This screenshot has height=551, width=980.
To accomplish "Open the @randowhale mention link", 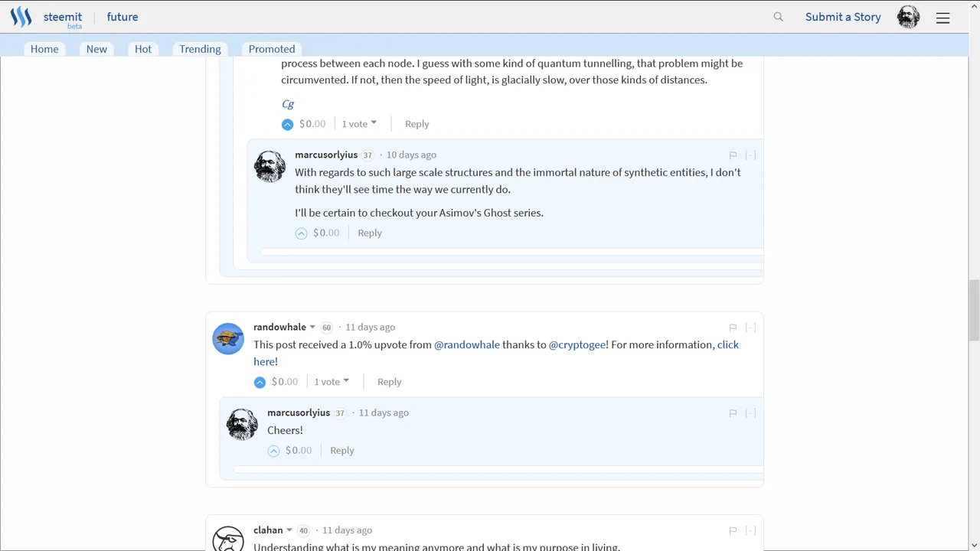I will (x=467, y=344).
